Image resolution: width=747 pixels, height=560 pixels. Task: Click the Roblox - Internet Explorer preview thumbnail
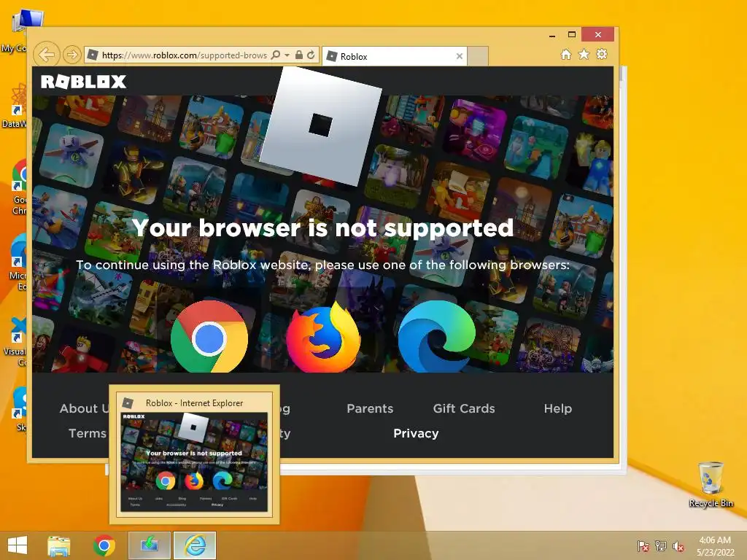194,455
